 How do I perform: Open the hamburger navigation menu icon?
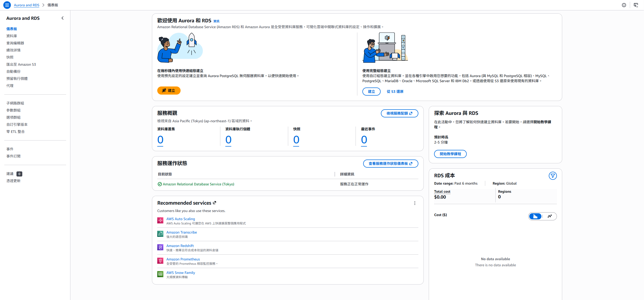pyautogui.click(x=7, y=5)
